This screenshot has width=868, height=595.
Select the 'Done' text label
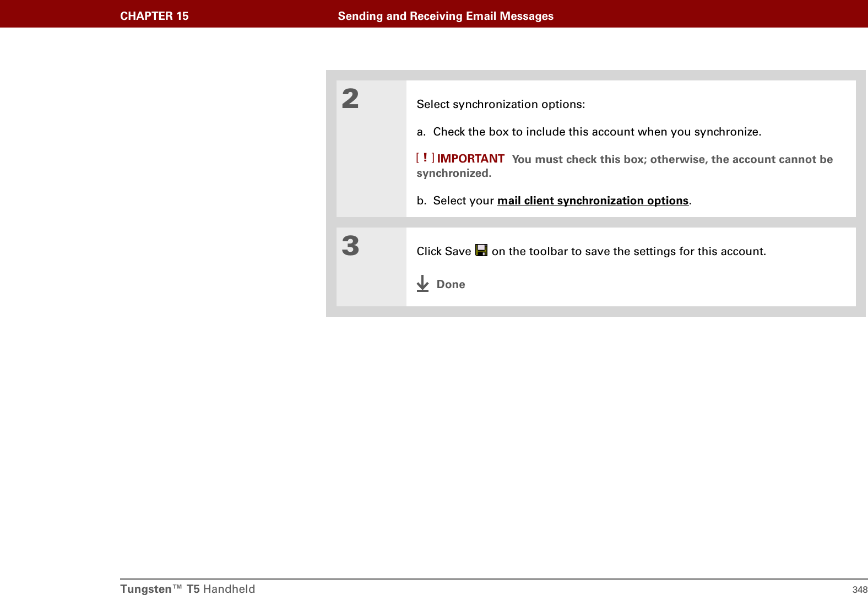[x=451, y=284]
